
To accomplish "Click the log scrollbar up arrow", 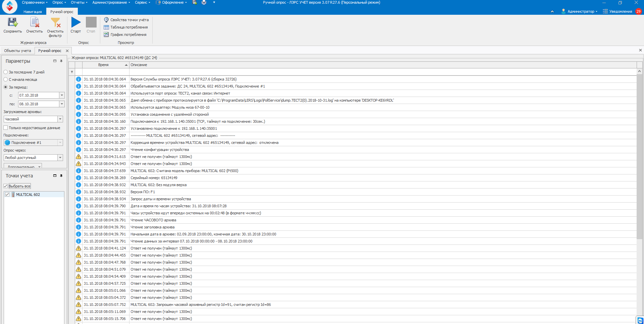I will pos(639,71).
